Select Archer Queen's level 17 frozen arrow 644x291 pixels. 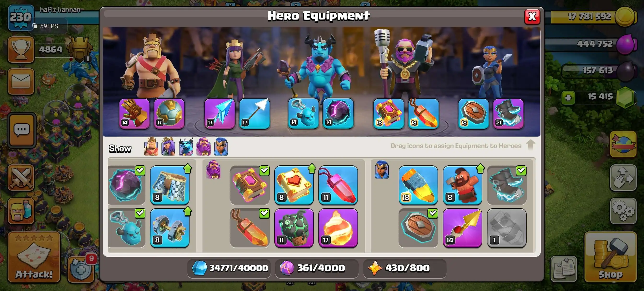(x=219, y=114)
